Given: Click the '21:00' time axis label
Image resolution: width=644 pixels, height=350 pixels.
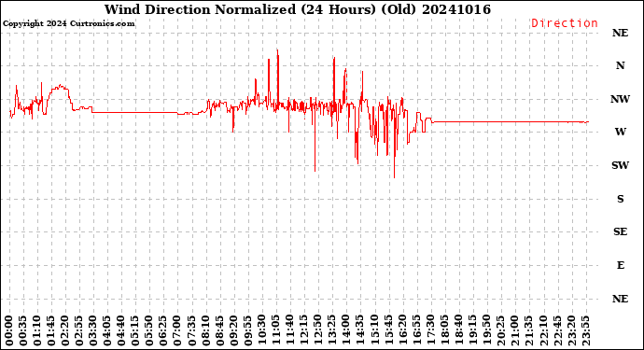Looking at the screenshot, I should [514, 330].
